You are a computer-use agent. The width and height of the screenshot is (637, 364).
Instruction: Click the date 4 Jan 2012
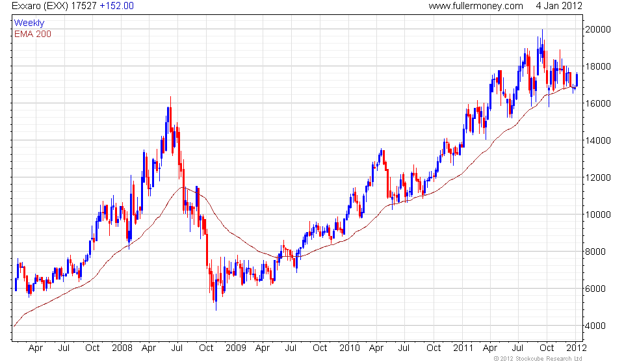click(559, 6)
